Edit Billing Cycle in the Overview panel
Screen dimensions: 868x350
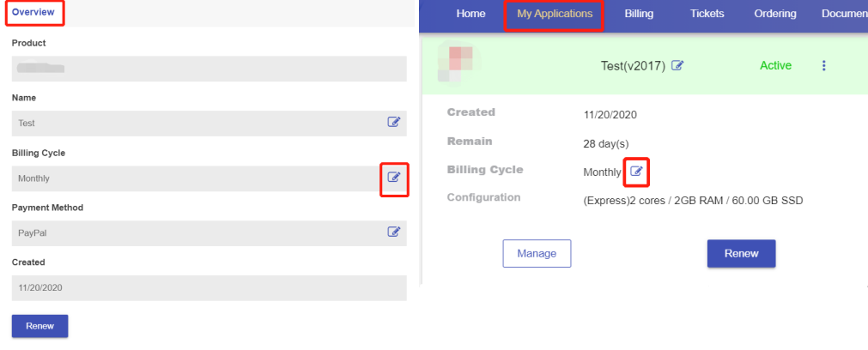pyautogui.click(x=394, y=178)
